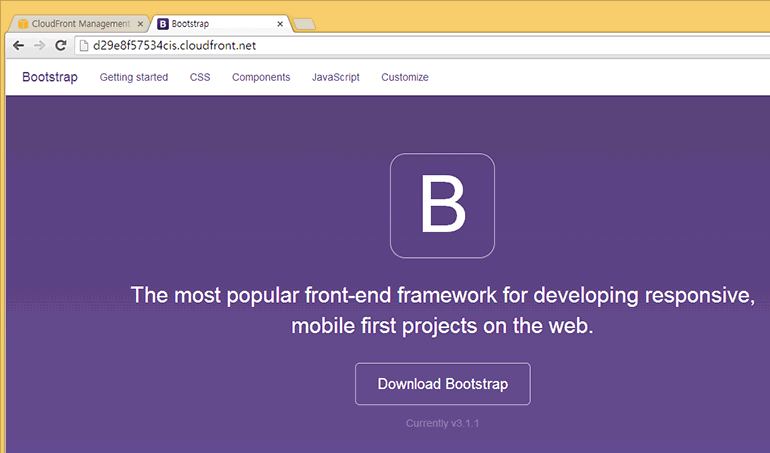Image resolution: width=770 pixels, height=453 pixels.
Task: Close the Bootstrap tab
Action: [x=280, y=23]
